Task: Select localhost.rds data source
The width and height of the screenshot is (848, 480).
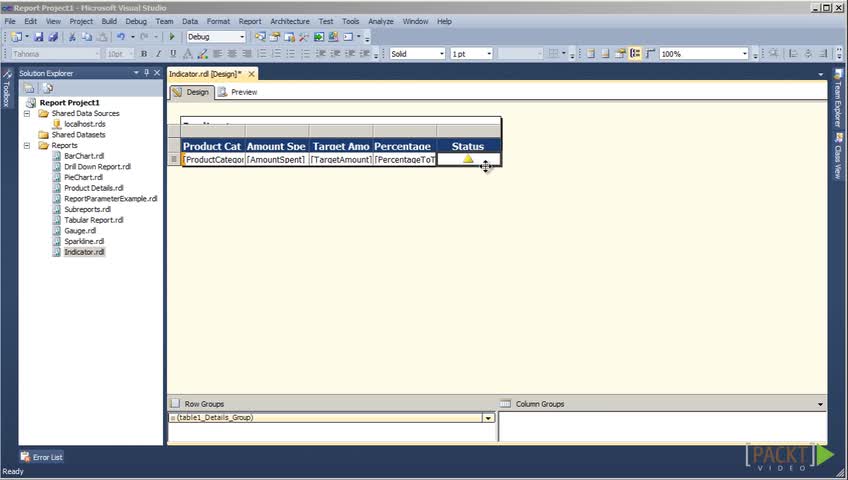Action: (x=85, y=124)
